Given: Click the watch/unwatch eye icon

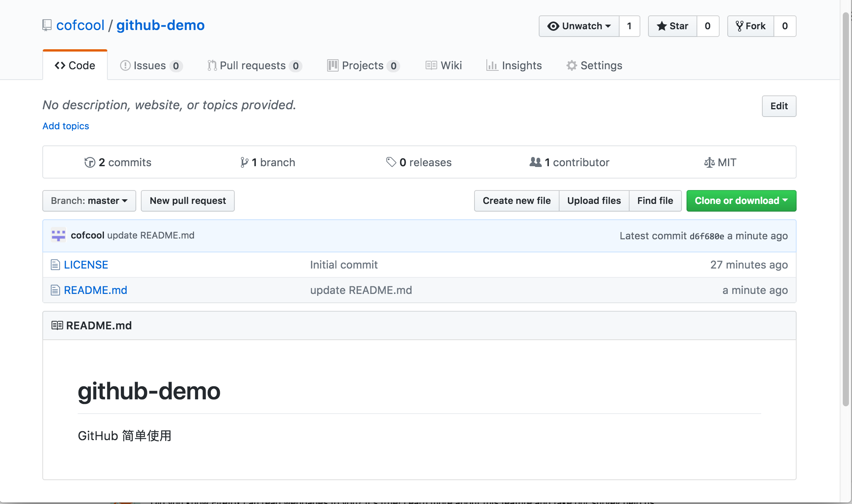Looking at the screenshot, I should click(x=553, y=25).
